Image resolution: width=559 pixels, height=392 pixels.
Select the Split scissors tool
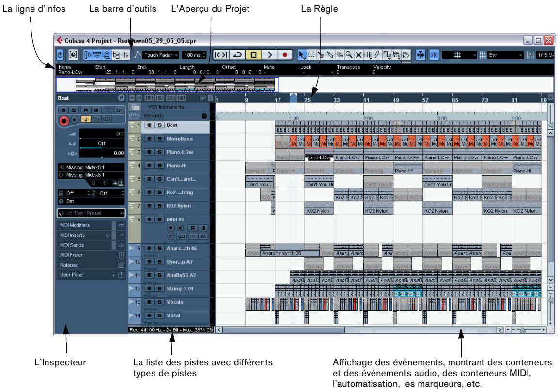pyautogui.click(x=321, y=55)
